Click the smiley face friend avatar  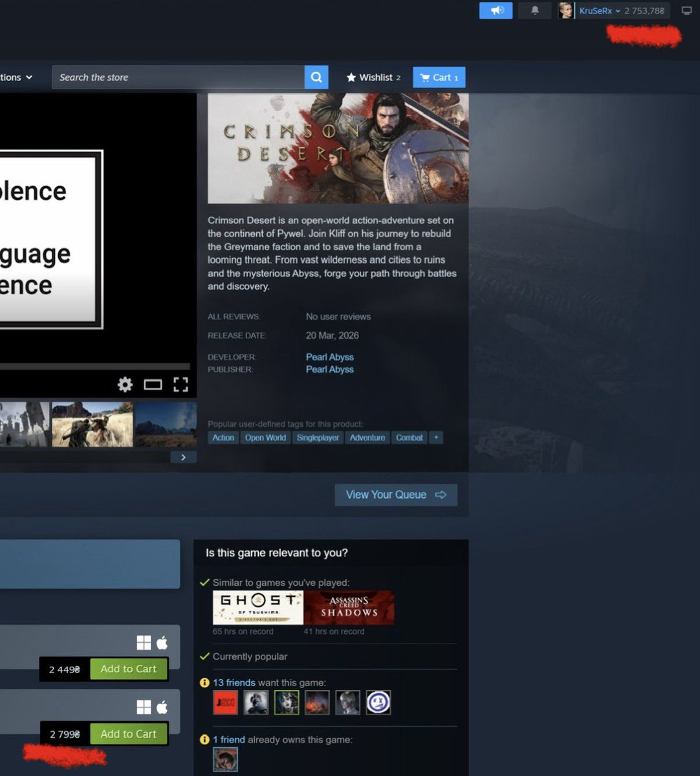pos(378,702)
